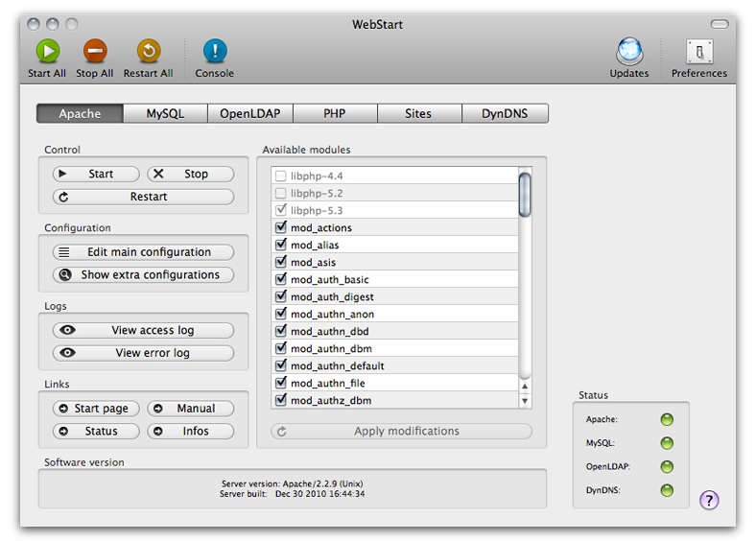Click the Status button under Links

point(96,431)
